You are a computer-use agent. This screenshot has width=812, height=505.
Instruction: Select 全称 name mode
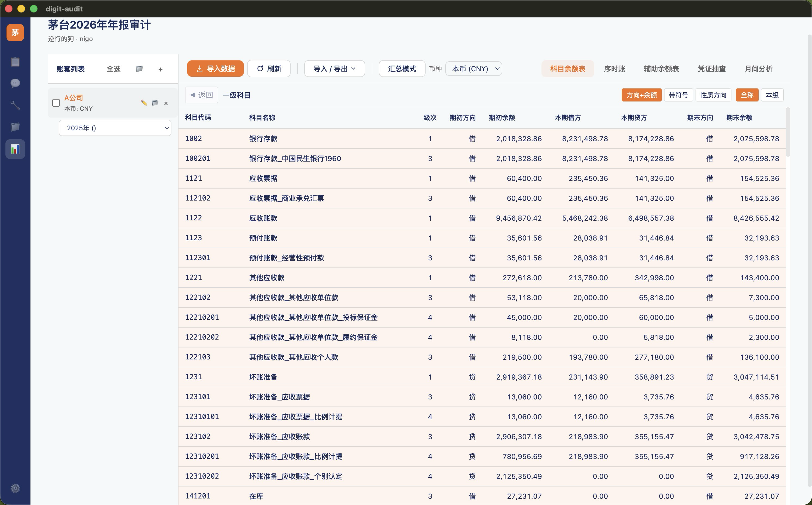point(747,95)
